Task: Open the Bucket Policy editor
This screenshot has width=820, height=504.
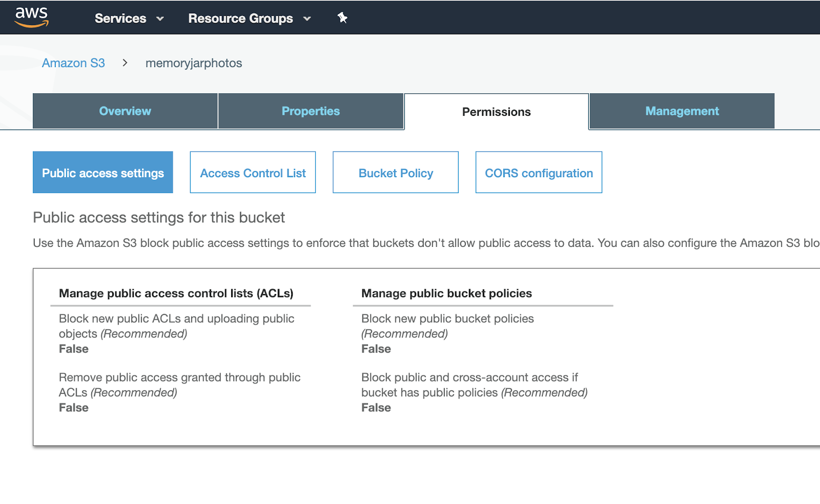Action: (x=396, y=172)
